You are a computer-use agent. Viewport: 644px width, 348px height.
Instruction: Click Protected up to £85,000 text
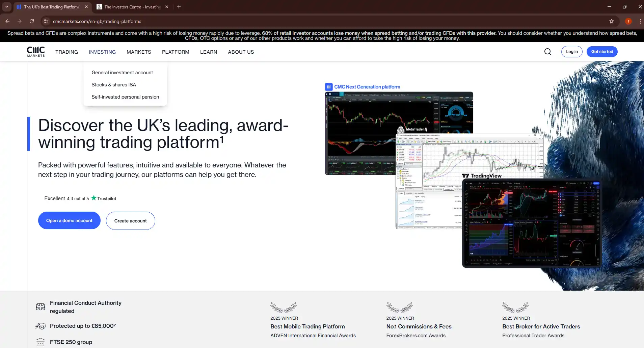(x=83, y=326)
